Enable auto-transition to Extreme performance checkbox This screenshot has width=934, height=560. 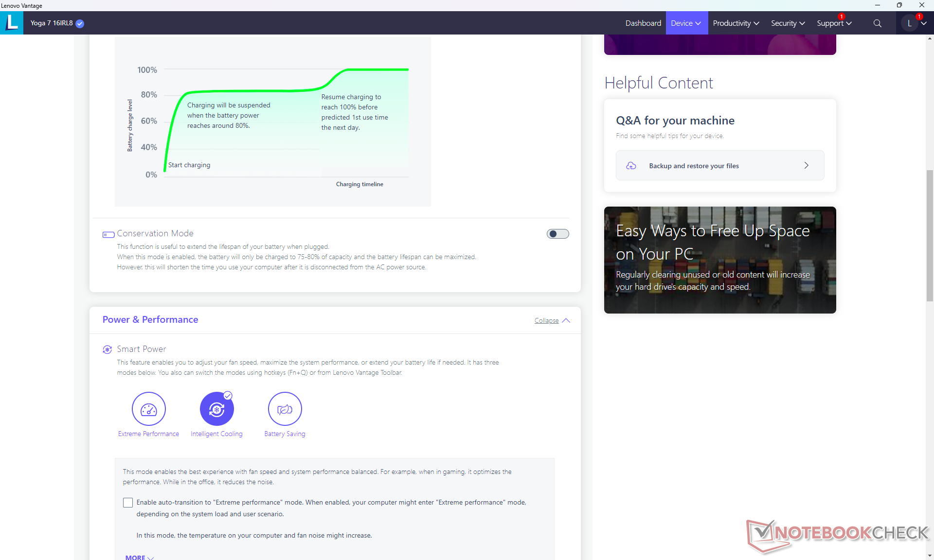pyautogui.click(x=128, y=503)
